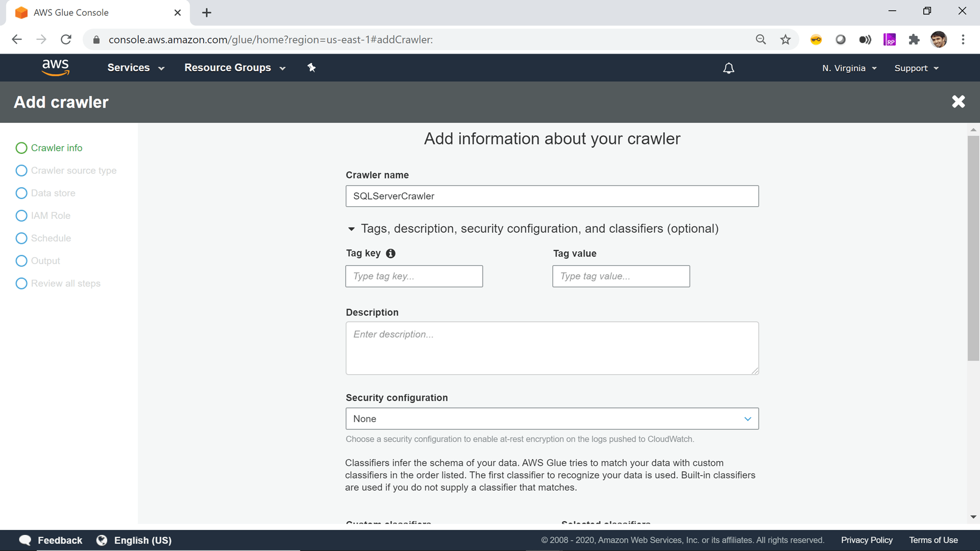Click the globe icon next to English (US)
The image size is (980, 551).
pyautogui.click(x=101, y=540)
